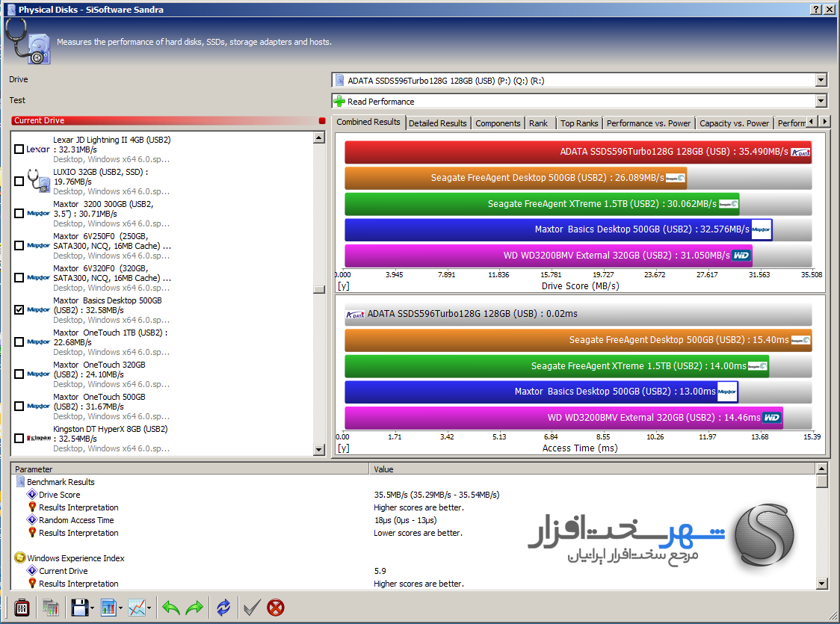
Task: Open the Top Ranks tab
Action: (x=579, y=123)
